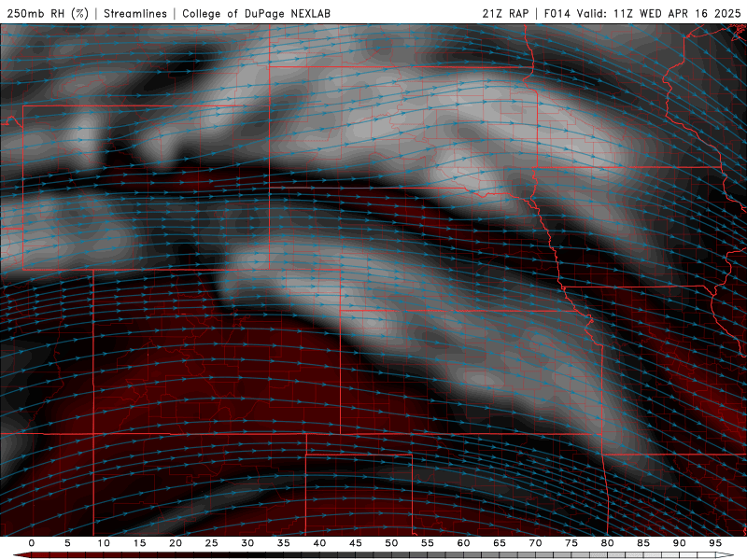Click the '0' value on the color scale
Image resolution: width=747 pixels, height=560 pixels.
pos(32,543)
